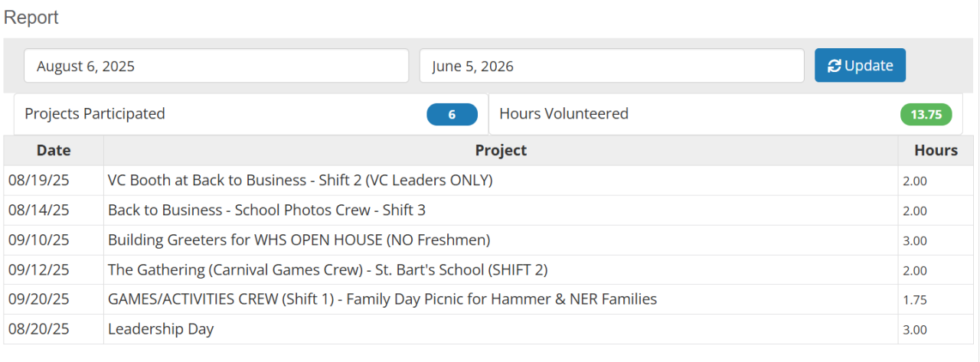Screen dimensions: 980x362
Task: Select the Projects Participated panel label
Action: click(95, 114)
